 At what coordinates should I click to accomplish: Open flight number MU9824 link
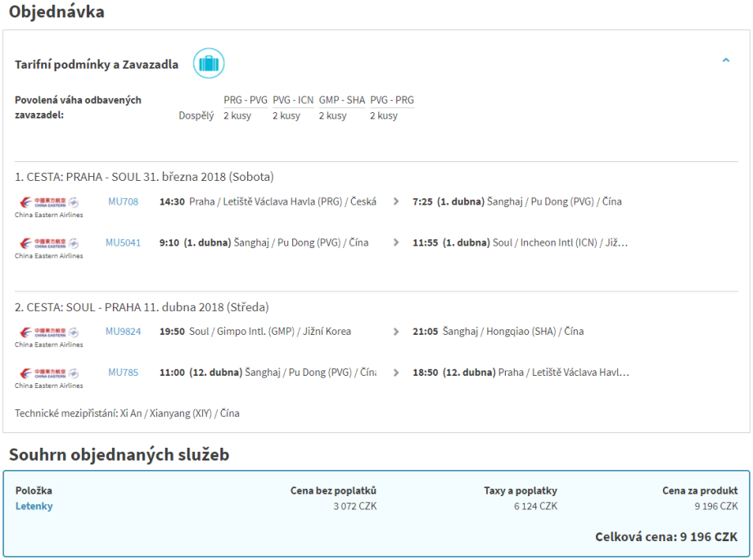pyautogui.click(x=123, y=332)
